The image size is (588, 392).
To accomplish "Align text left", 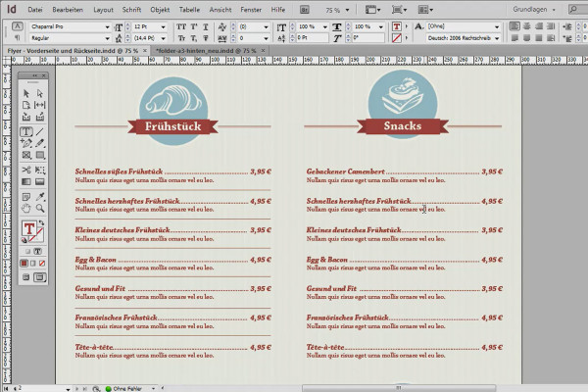I will [x=514, y=26].
